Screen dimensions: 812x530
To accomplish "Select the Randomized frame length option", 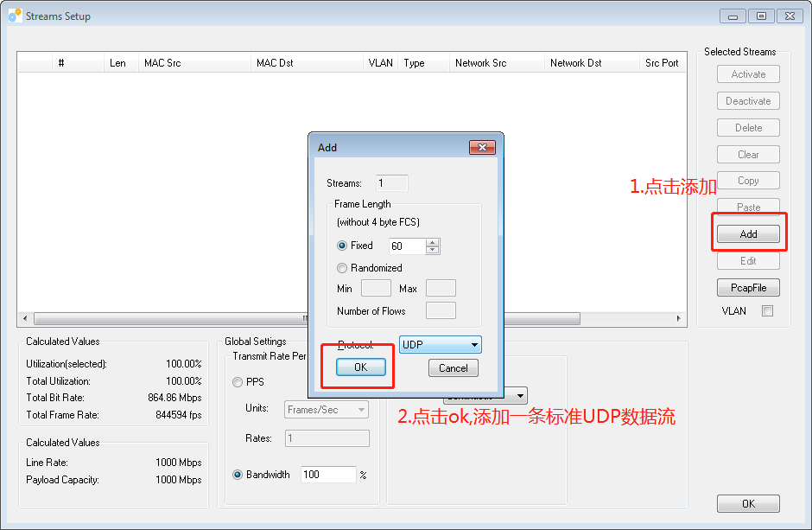I will 342,268.
